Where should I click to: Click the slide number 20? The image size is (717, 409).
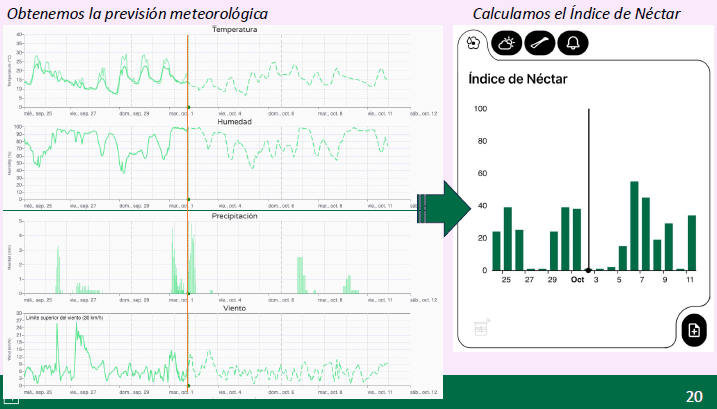click(693, 396)
